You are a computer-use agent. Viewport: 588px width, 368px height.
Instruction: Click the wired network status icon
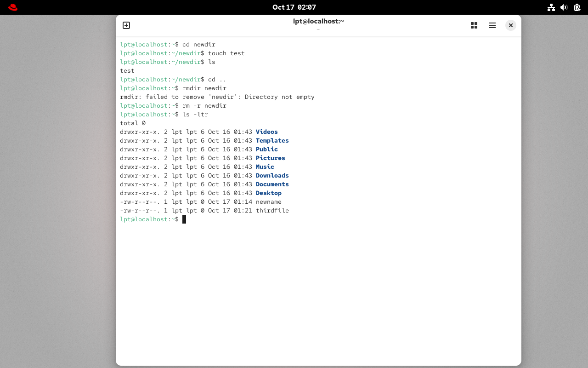point(551,7)
